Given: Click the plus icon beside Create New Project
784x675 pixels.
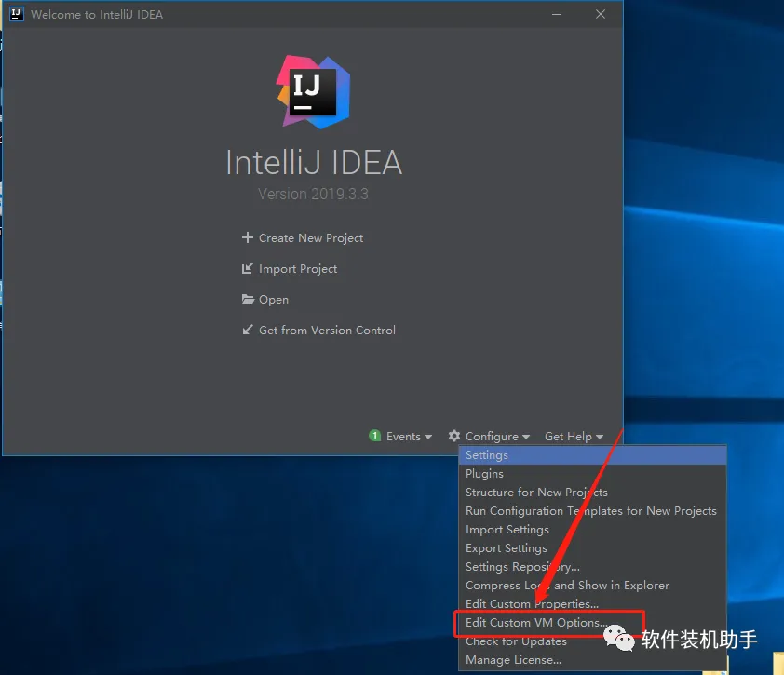Looking at the screenshot, I should click(247, 237).
